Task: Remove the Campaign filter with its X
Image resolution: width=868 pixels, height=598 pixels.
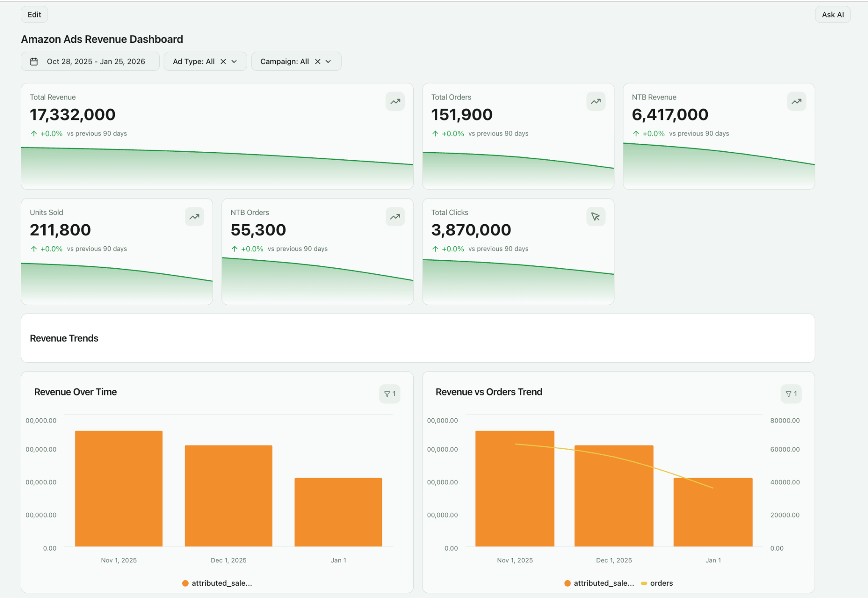Action: [317, 61]
